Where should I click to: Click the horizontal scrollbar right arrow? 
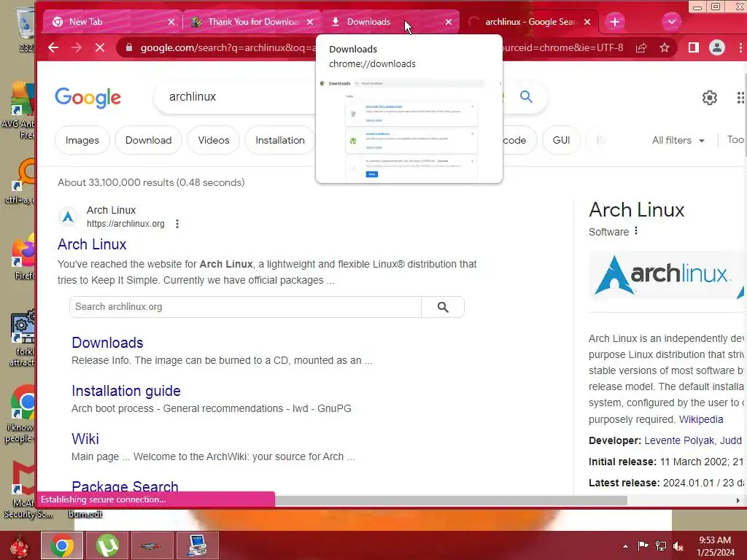[738, 500]
